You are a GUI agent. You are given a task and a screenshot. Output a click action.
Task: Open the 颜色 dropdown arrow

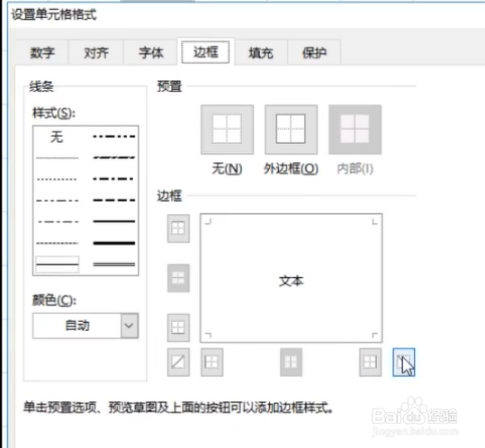[x=130, y=326]
